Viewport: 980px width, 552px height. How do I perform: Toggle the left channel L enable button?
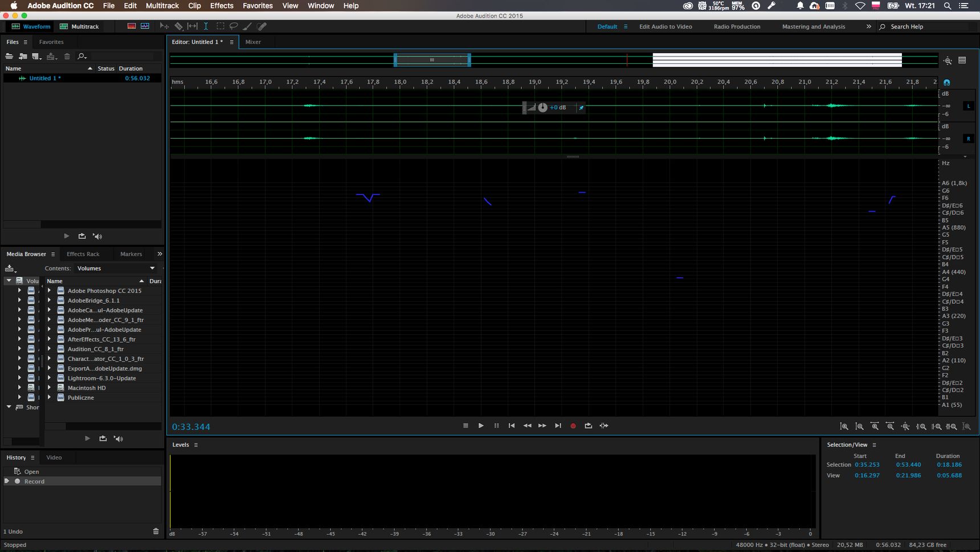[969, 106]
